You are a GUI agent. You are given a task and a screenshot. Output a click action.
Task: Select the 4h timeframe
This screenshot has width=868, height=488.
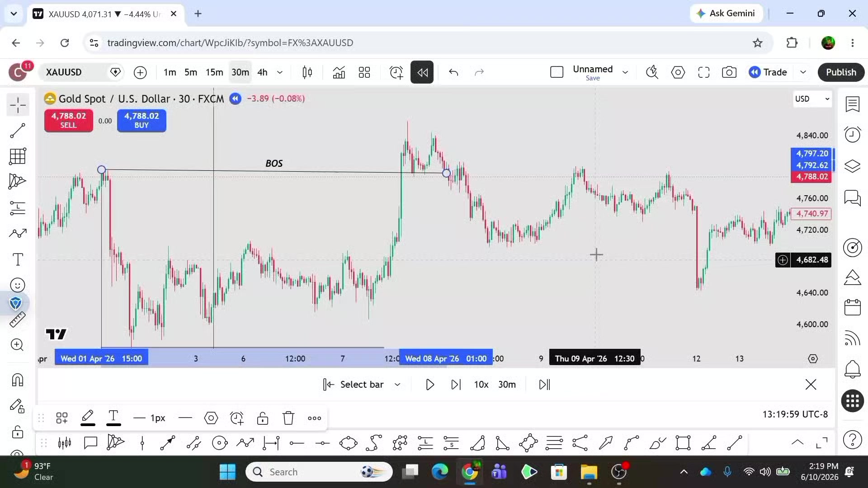coord(262,72)
